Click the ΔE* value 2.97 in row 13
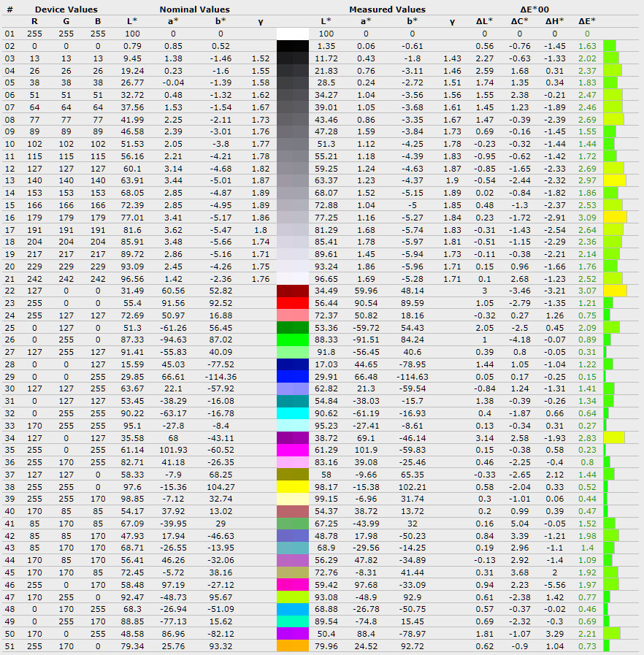 [x=586, y=180]
